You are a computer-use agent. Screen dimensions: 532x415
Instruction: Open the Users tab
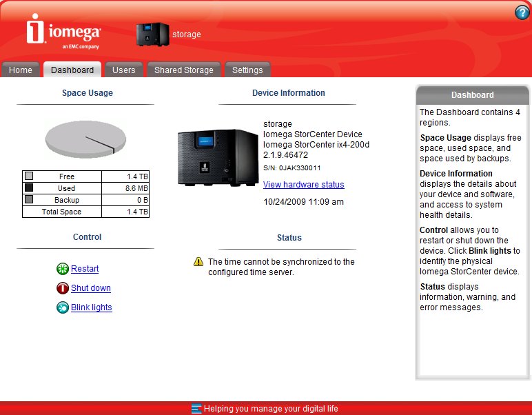point(124,70)
